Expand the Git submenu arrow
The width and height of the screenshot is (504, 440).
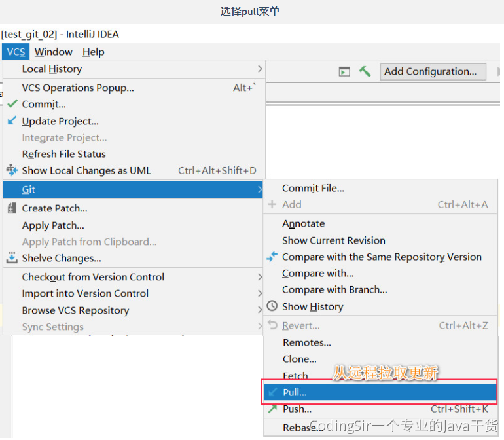260,189
